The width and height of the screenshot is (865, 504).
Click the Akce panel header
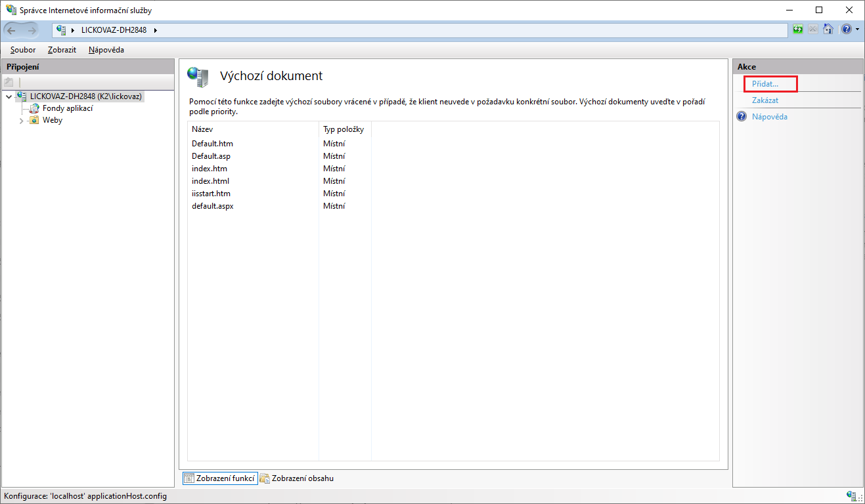point(797,66)
